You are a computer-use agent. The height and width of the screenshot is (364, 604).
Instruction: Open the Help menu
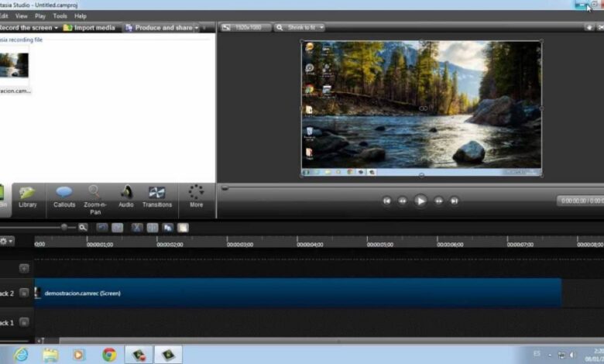(x=80, y=16)
